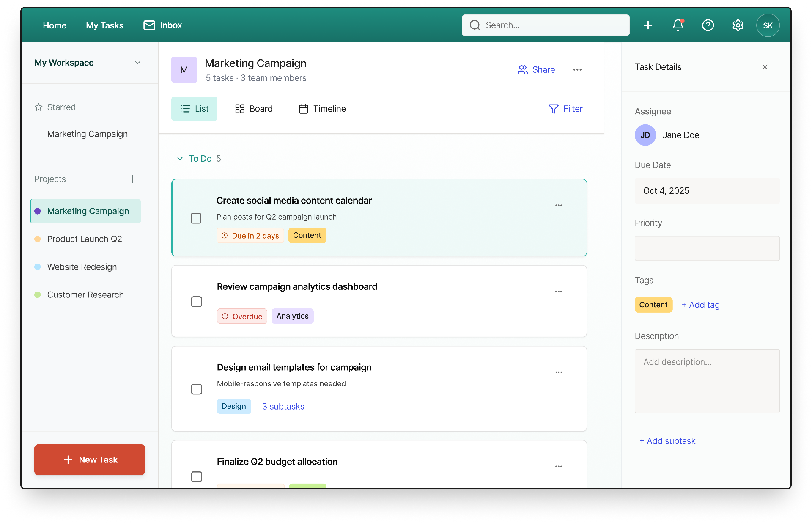Open Design email templates for campaign title
The image size is (812, 523).
click(294, 367)
